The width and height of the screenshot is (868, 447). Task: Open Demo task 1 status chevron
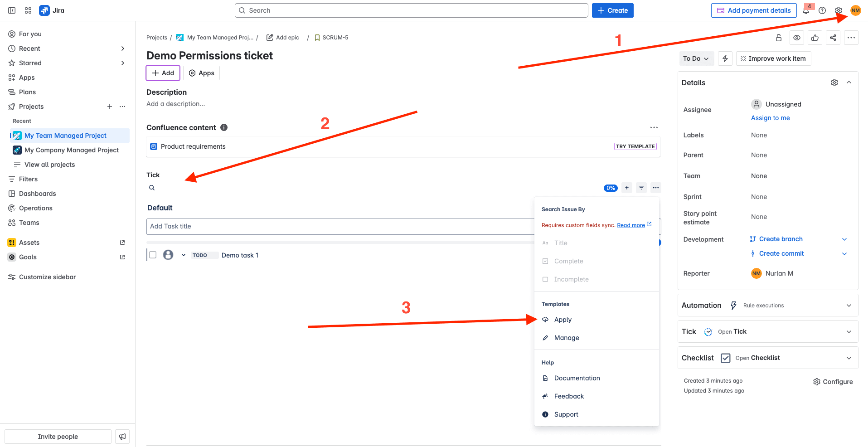[x=184, y=255]
